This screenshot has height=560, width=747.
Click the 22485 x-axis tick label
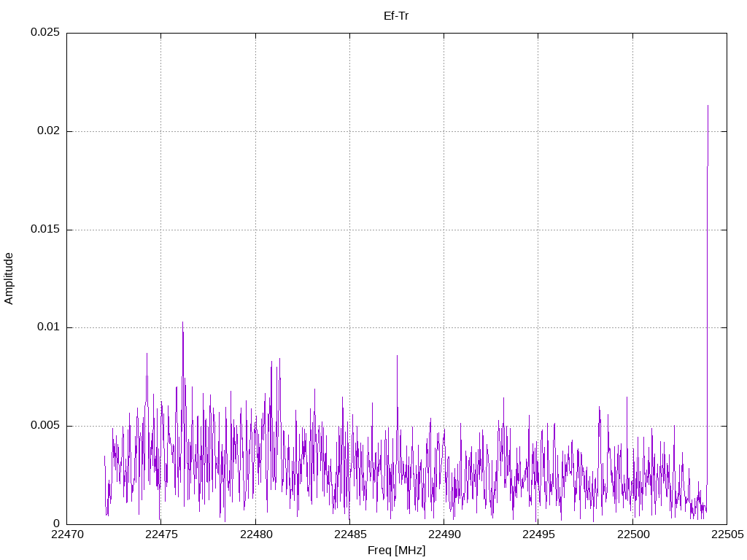[x=349, y=535]
